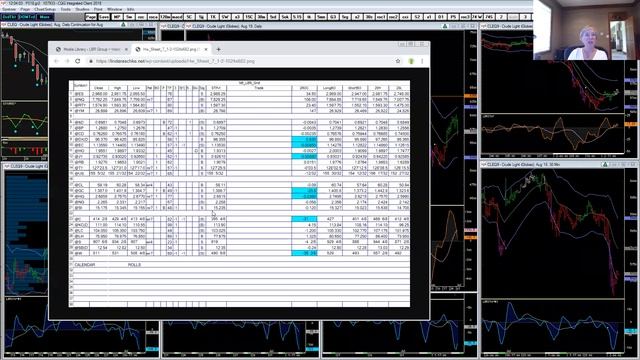
Task: Open the Print menu
Action: tap(98, 9)
